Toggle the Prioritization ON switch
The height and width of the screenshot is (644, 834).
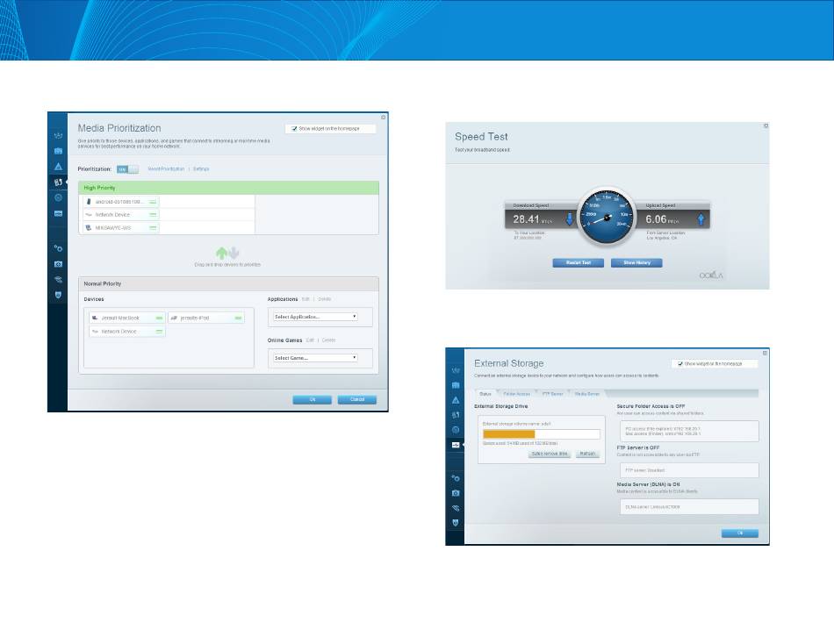pos(128,168)
